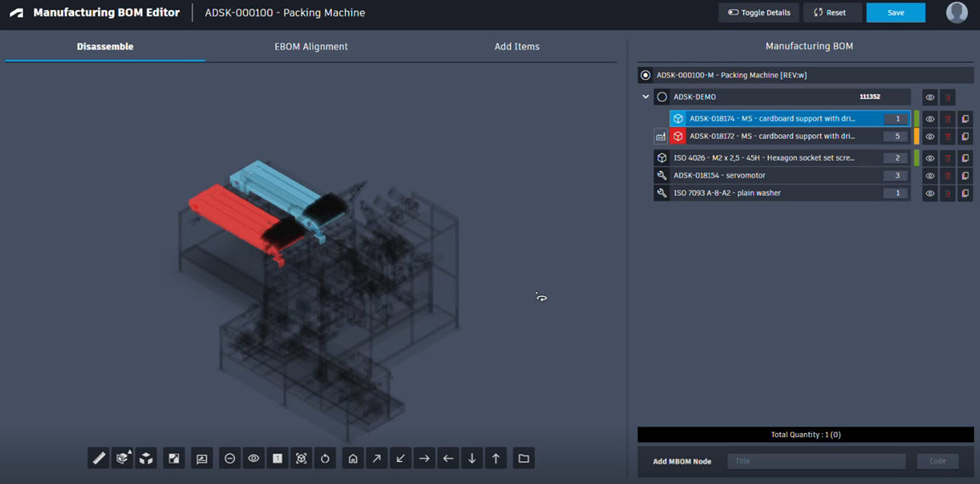The image size is (980, 484).
Task: Click the eye icon in the viewer toolbar
Action: coord(254,458)
